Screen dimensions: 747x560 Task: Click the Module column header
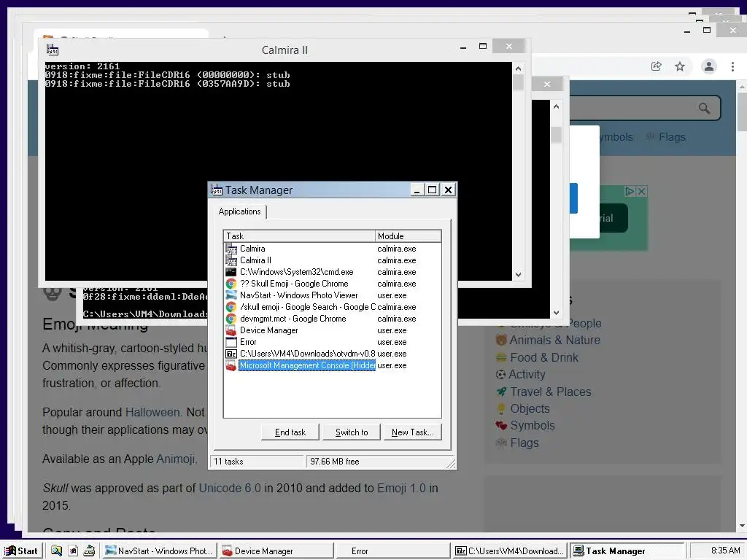point(408,236)
